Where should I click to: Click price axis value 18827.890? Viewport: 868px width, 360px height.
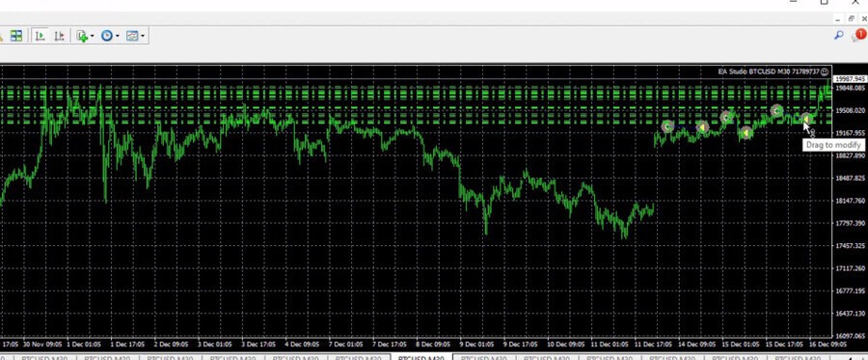click(x=851, y=155)
